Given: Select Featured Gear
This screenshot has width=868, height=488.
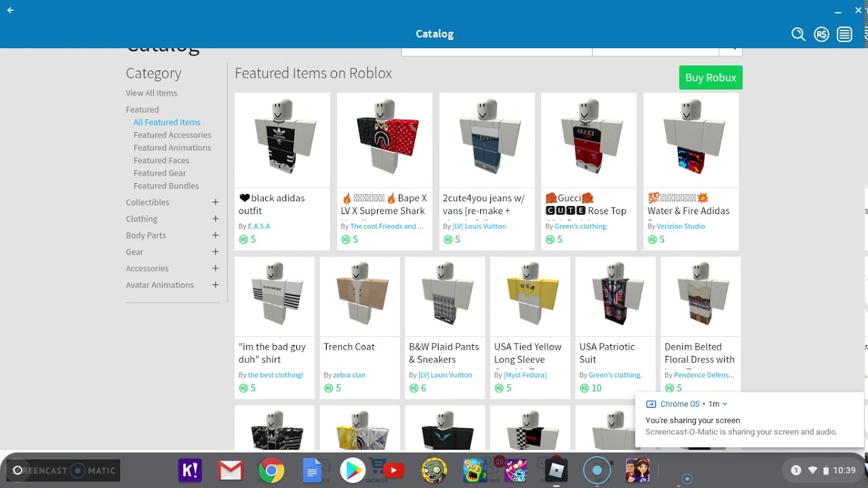Looking at the screenshot, I should tap(160, 173).
